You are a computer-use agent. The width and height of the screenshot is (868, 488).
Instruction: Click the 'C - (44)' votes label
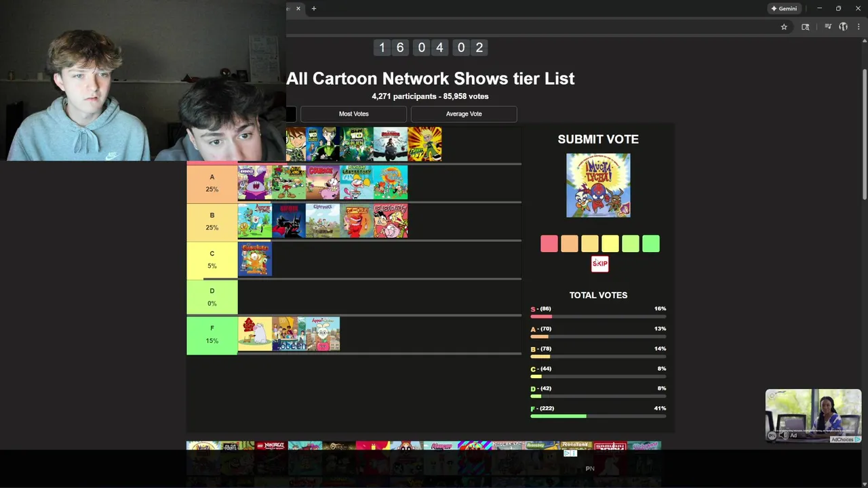(x=540, y=369)
